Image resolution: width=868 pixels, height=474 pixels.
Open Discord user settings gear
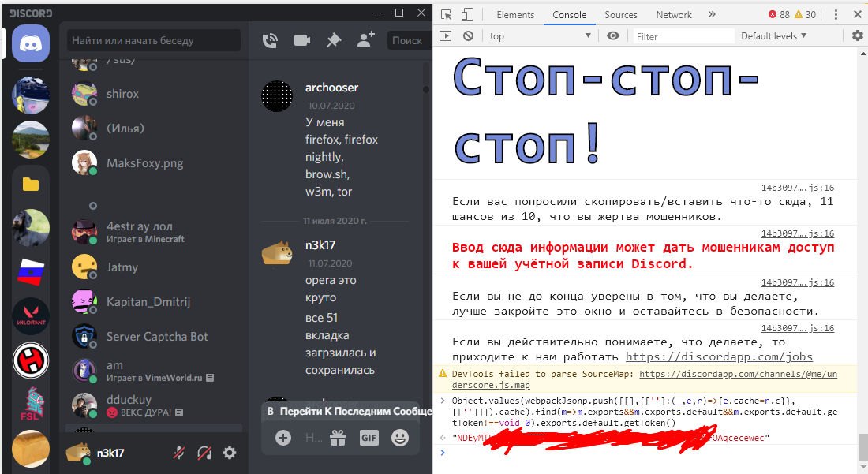click(x=229, y=453)
